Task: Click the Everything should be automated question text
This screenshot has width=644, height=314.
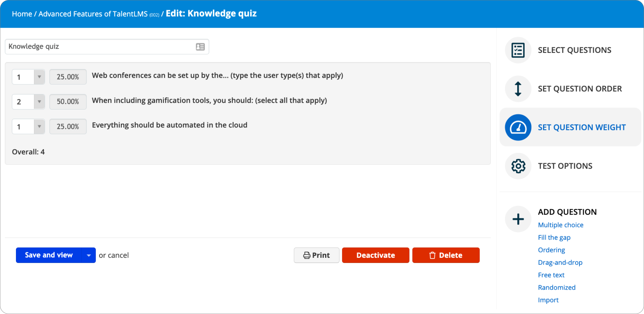Action: [170, 125]
